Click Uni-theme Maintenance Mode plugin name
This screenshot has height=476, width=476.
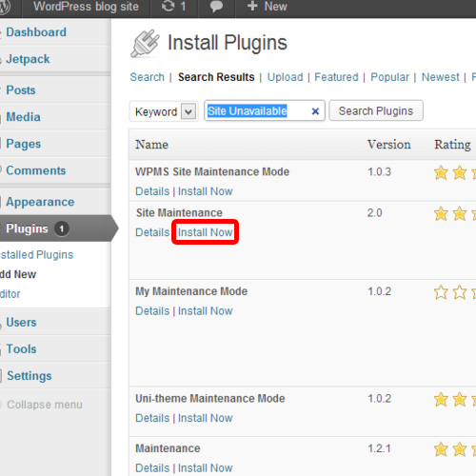click(x=210, y=398)
